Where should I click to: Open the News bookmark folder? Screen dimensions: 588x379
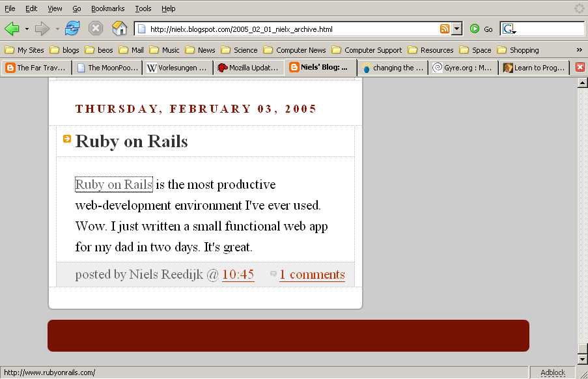[201, 50]
